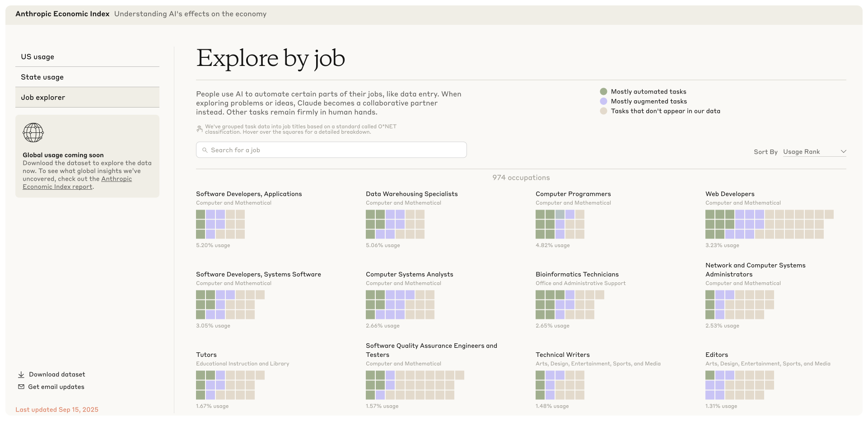Click the Tutors task squares chart
Screen dimensions: 868x421
coord(230,385)
